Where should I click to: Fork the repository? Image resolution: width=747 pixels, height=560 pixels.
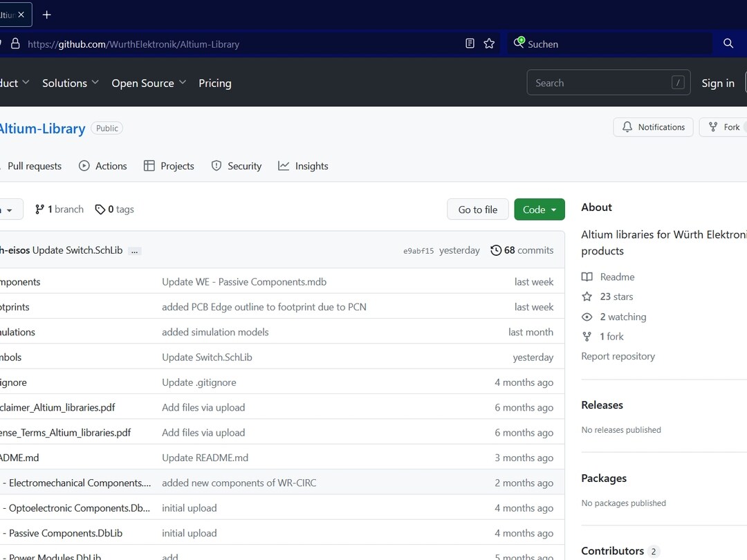pos(724,127)
